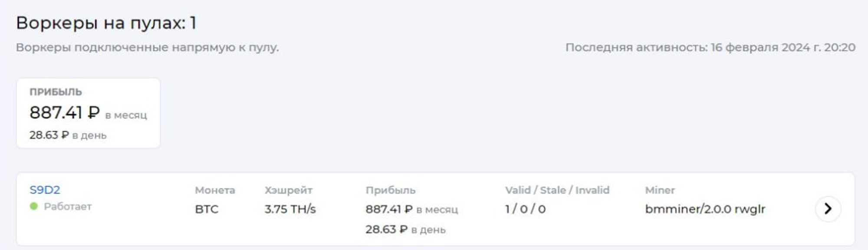Click the subtitle about workers connected to pool
This screenshot has height=250, width=868.
147,47
